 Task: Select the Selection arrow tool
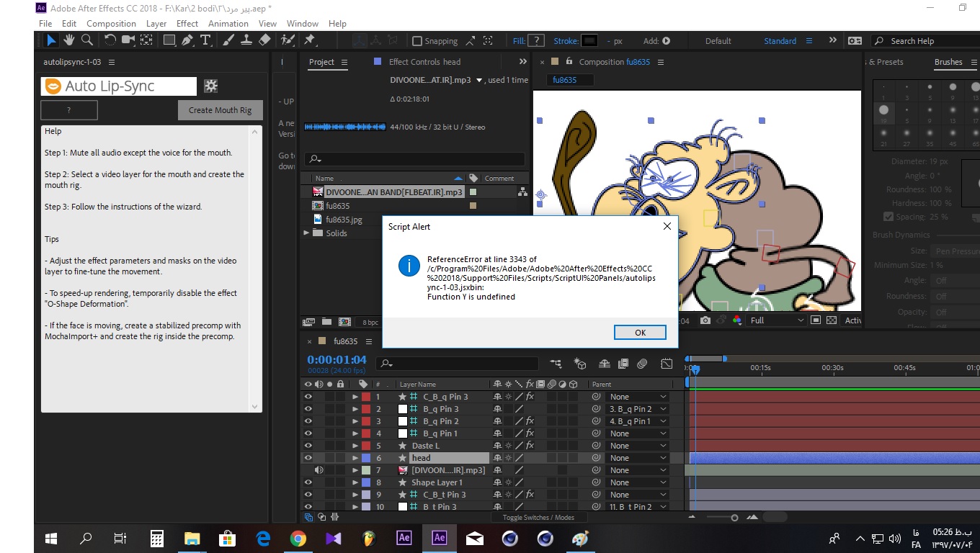[x=51, y=40]
